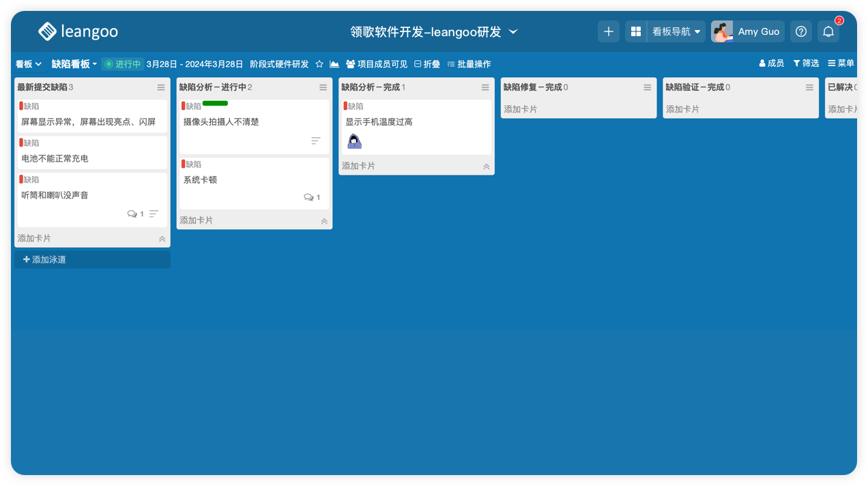Toggle the 进行中 status badge
Image resolution: width=868 pixels, height=486 pixels.
pos(123,64)
